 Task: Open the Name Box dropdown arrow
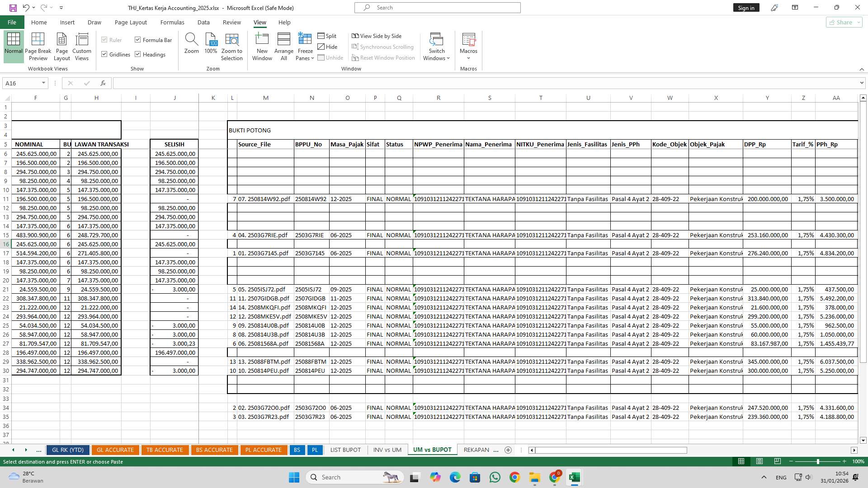(x=43, y=83)
